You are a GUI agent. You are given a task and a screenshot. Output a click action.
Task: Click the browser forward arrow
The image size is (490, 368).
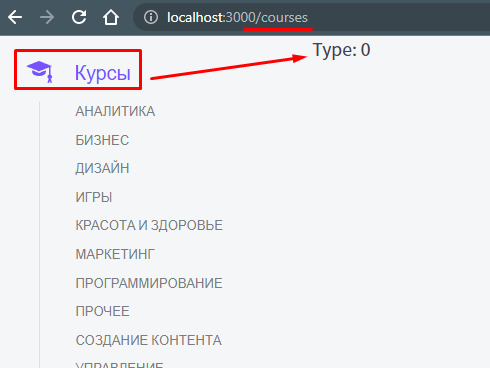coord(47,17)
